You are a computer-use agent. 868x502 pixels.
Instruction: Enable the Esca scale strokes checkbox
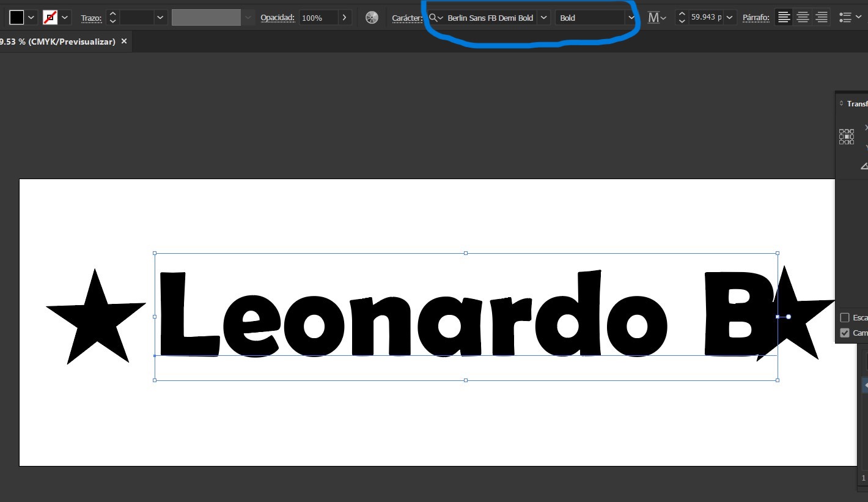point(845,317)
